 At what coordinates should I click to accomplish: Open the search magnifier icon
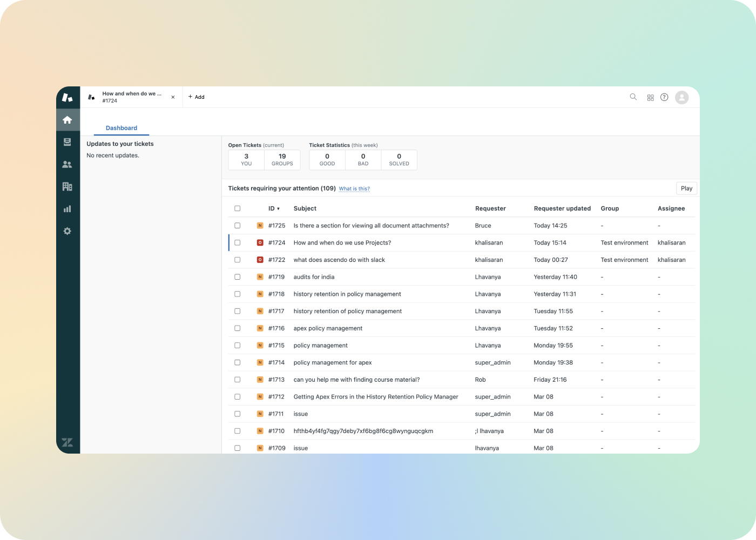tap(633, 97)
